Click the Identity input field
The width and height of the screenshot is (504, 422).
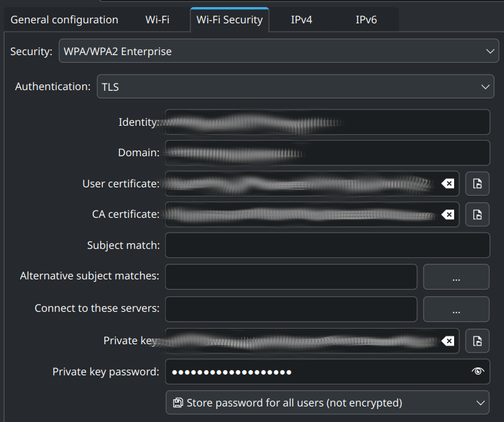coord(328,122)
